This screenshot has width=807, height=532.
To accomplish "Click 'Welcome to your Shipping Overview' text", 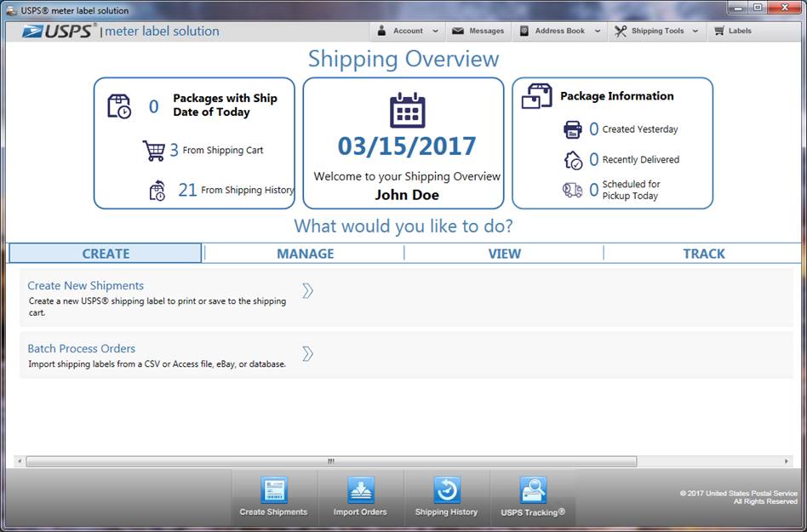I will (x=407, y=176).
